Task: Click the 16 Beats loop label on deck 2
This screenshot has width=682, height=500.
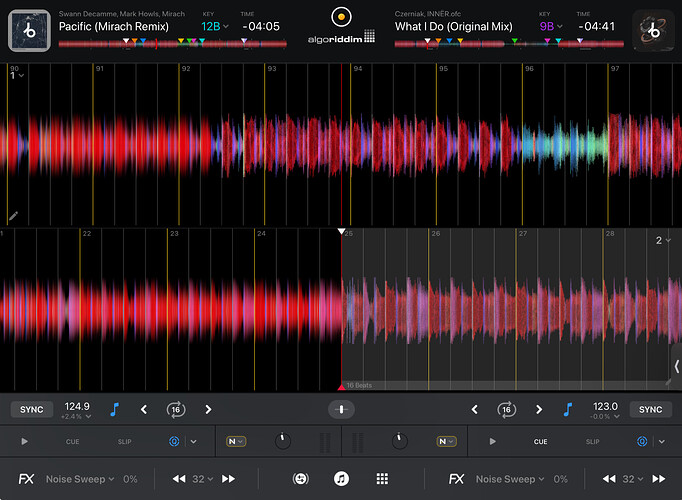Action: (359, 385)
